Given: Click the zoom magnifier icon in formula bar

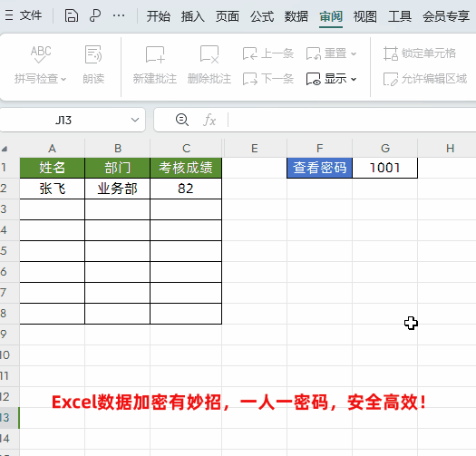Looking at the screenshot, I should coord(182,120).
